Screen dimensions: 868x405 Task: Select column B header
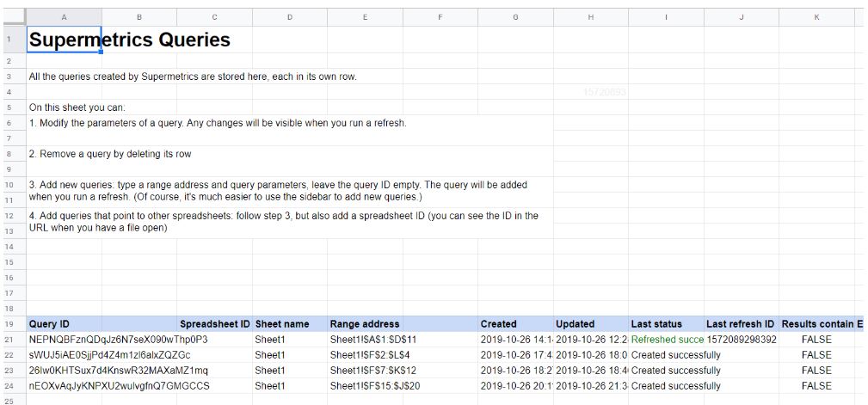click(x=139, y=17)
